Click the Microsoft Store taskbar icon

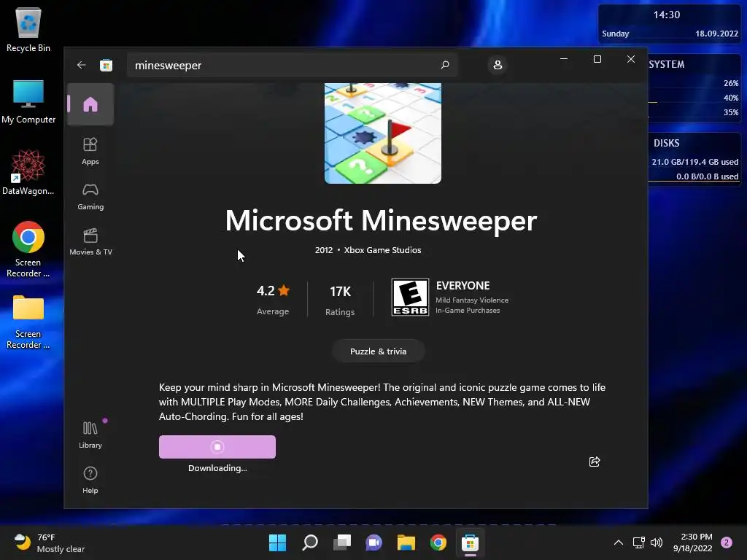[x=471, y=542]
